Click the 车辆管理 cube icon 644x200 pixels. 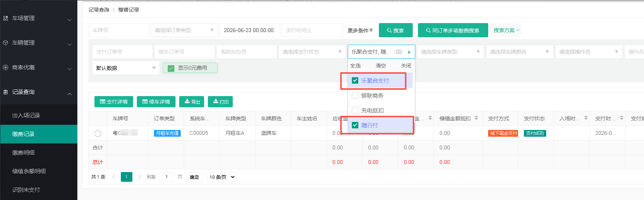click(x=6, y=43)
